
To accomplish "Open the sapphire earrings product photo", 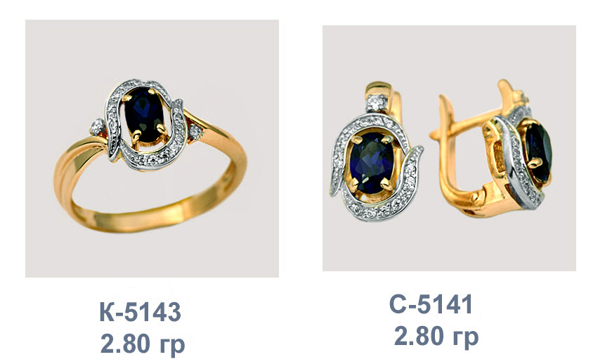I will (449, 148).
